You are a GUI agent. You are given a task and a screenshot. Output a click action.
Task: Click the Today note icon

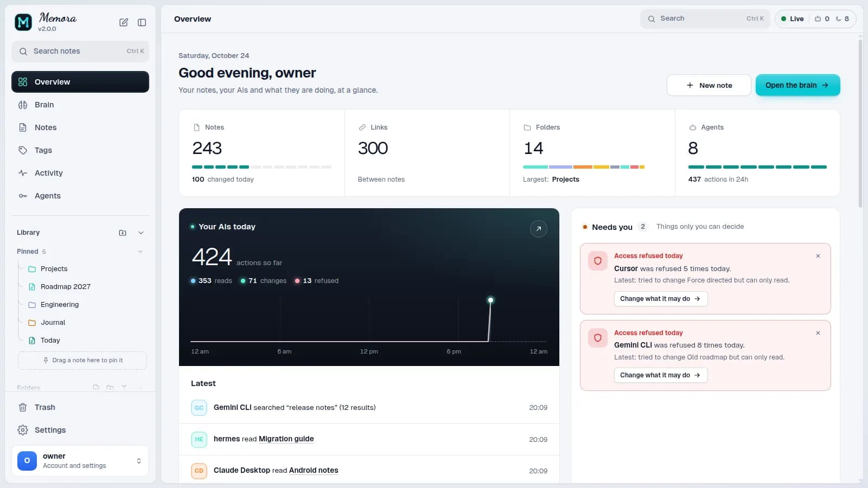click(x=32, y=341)
